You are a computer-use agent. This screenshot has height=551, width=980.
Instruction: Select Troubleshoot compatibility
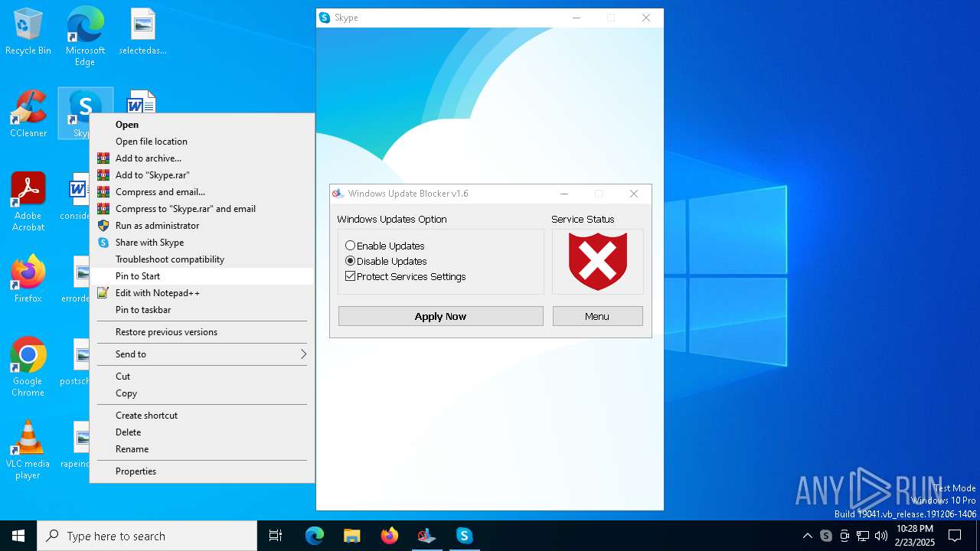tap(202, 259)
